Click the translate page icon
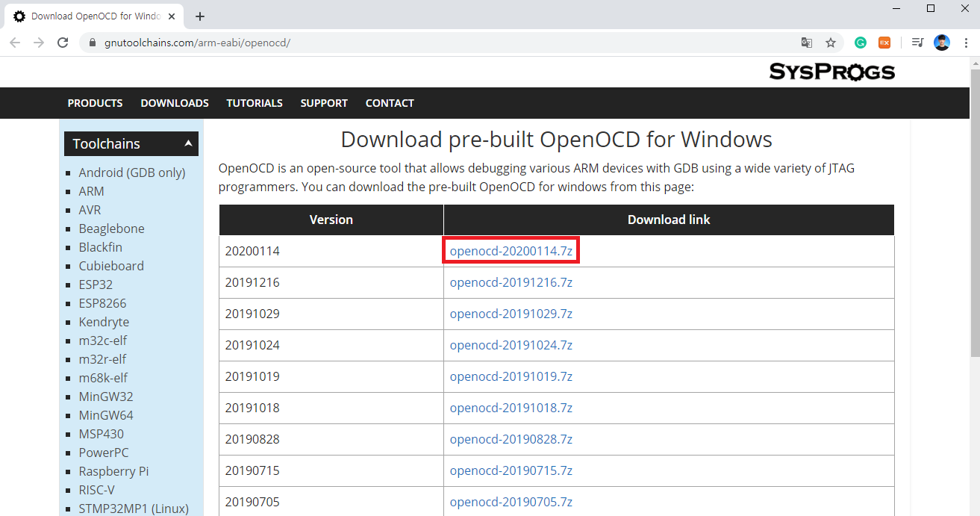Image resolution: width=980 pixels, height=516 pixels. (806, 43)
